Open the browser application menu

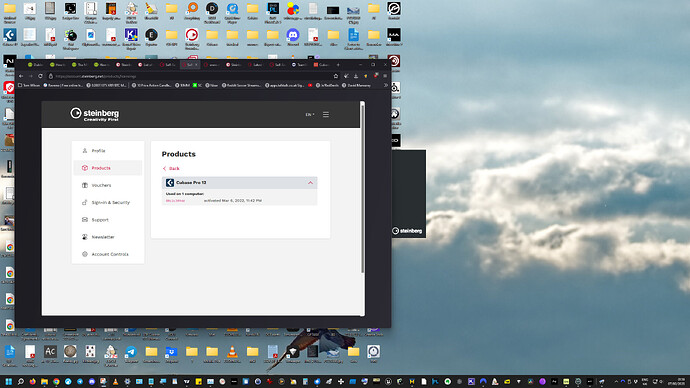tap(385, 76)
